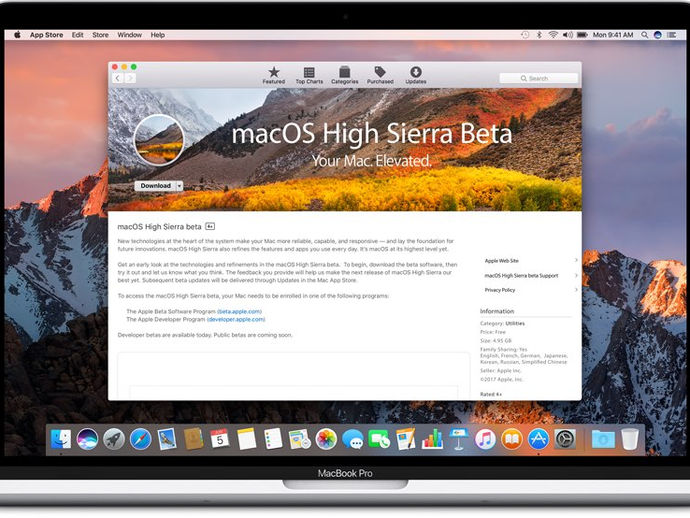Open Pages from the Dock

(x=406, y=439)
